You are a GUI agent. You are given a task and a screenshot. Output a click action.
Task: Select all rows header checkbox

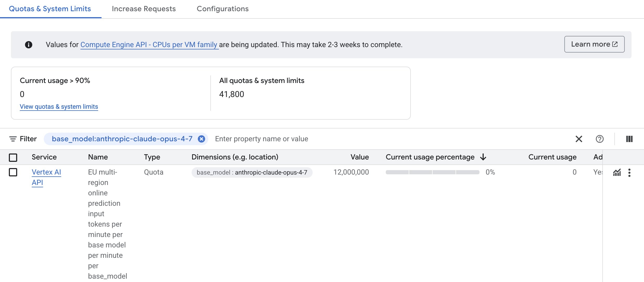pyautogui.click(x=13, y=157)
